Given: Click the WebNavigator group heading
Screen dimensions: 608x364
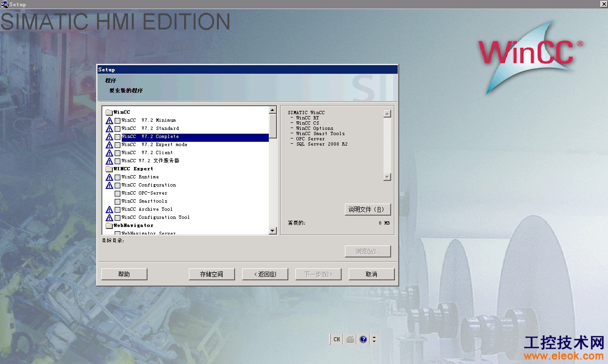Looking at the screenshot, I should (133, 226).
